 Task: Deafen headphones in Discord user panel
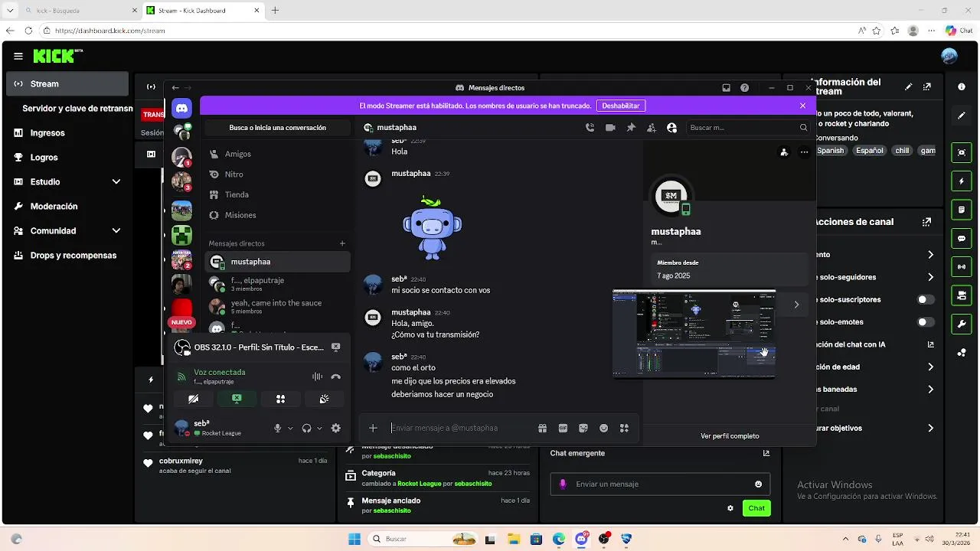[306, 429]
